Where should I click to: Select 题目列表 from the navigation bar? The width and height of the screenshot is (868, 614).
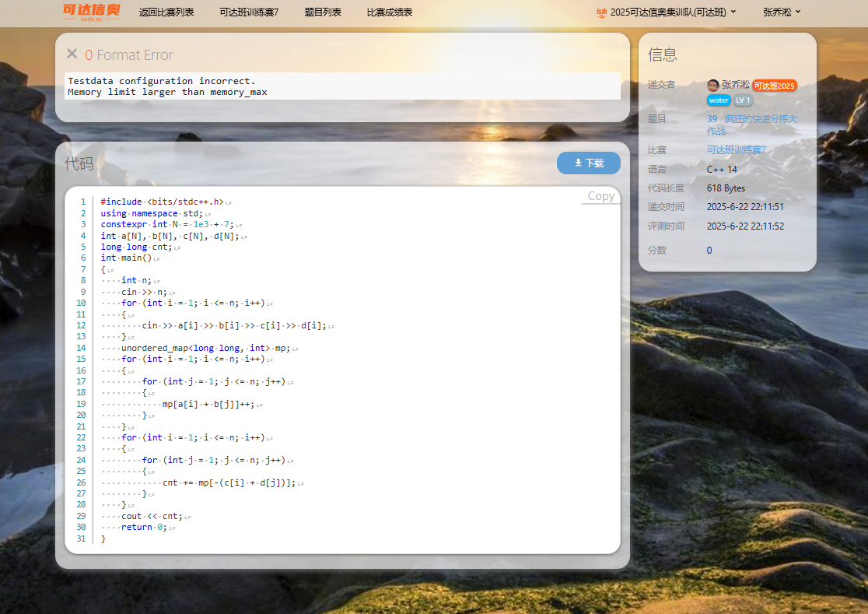click(x=323, y=12)
